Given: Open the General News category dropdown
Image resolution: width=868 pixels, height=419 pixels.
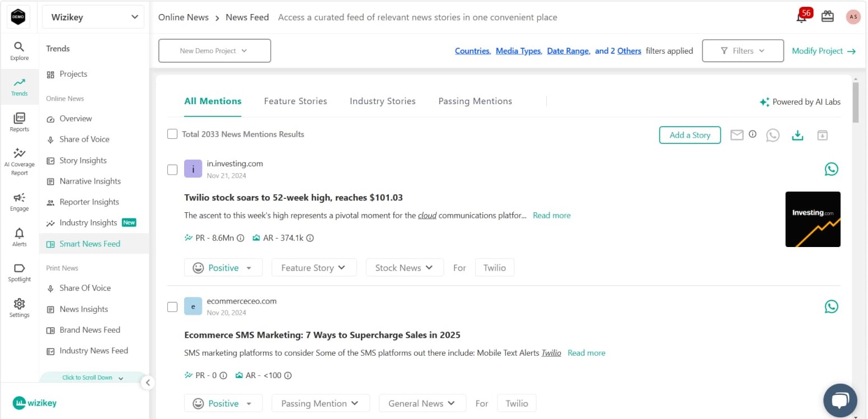Looking at the screenshot, I should (423, 403).
